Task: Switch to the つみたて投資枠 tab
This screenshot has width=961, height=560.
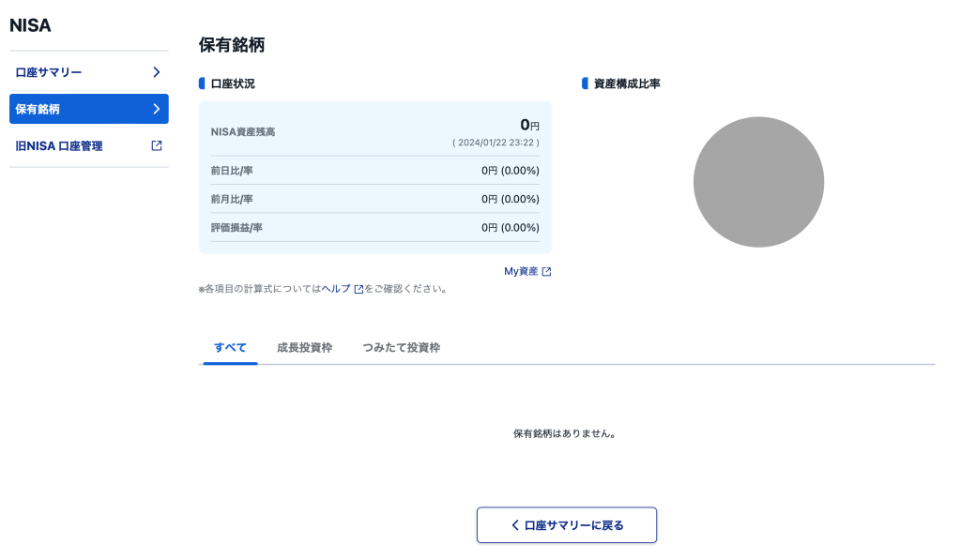Action: coord(401,347)
